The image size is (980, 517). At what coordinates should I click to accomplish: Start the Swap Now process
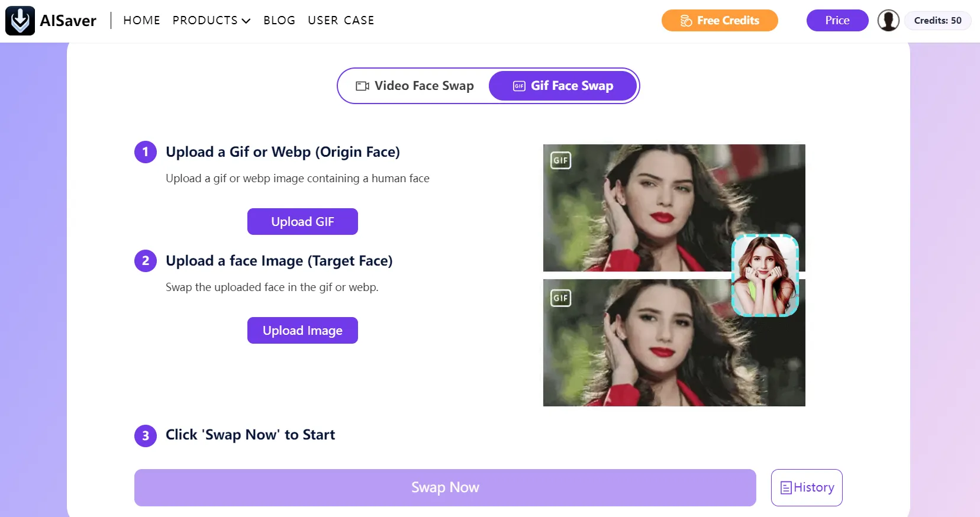pyautogui.click(x=445, y=487)
